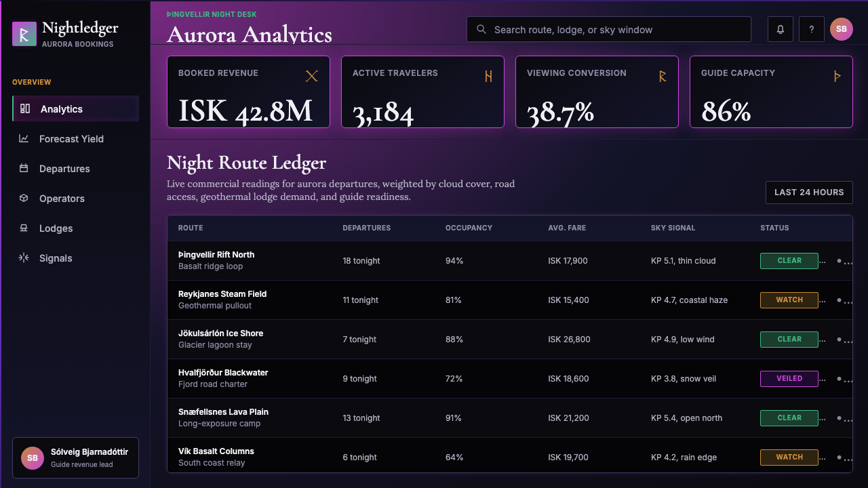Click SB avatar beside Sólveig Bjarnadóttir
Image resolution: width=868 pixels, height=488 pixels.
click(x=33, y=458)
